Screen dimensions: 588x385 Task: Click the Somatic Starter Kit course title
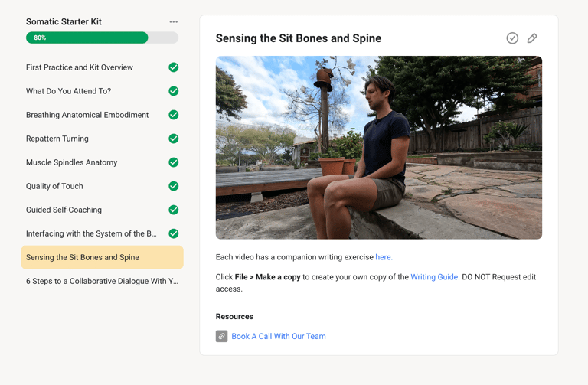click(x=64, y=21)
